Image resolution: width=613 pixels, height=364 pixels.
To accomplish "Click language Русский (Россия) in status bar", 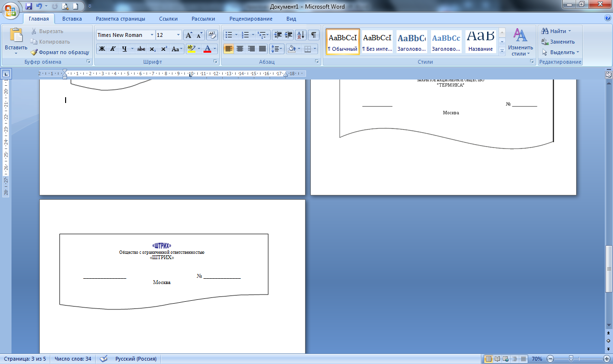I will coord(136,359).
